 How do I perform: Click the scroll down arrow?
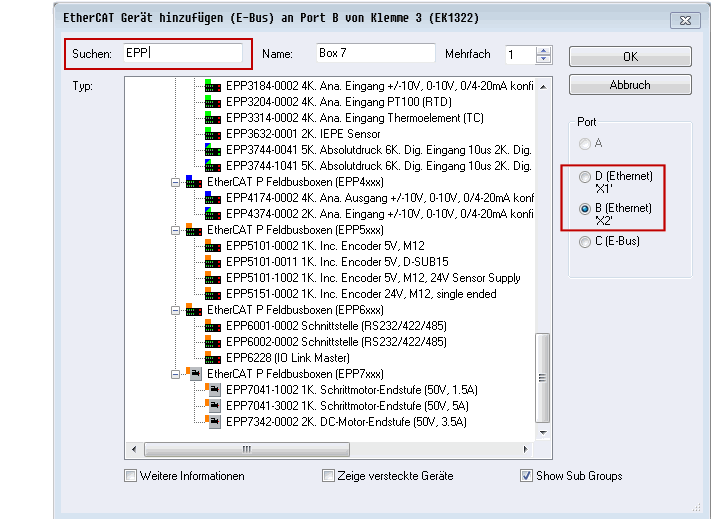coord(543,433)
